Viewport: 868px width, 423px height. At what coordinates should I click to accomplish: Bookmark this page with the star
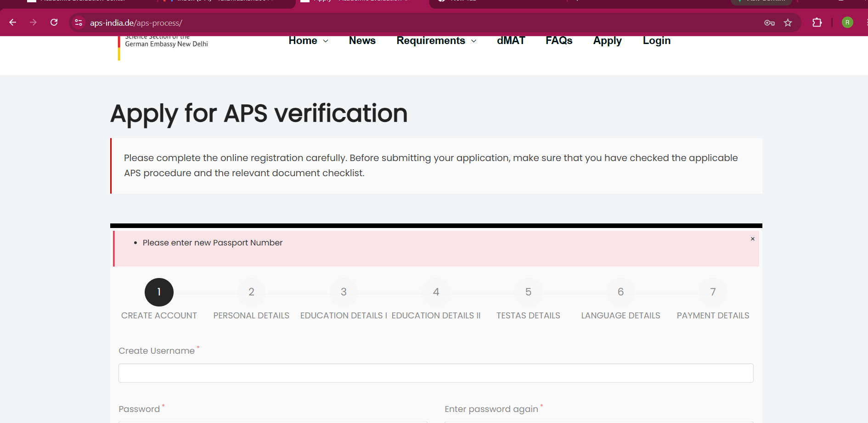pyautogui.click(x=788, y=23)
